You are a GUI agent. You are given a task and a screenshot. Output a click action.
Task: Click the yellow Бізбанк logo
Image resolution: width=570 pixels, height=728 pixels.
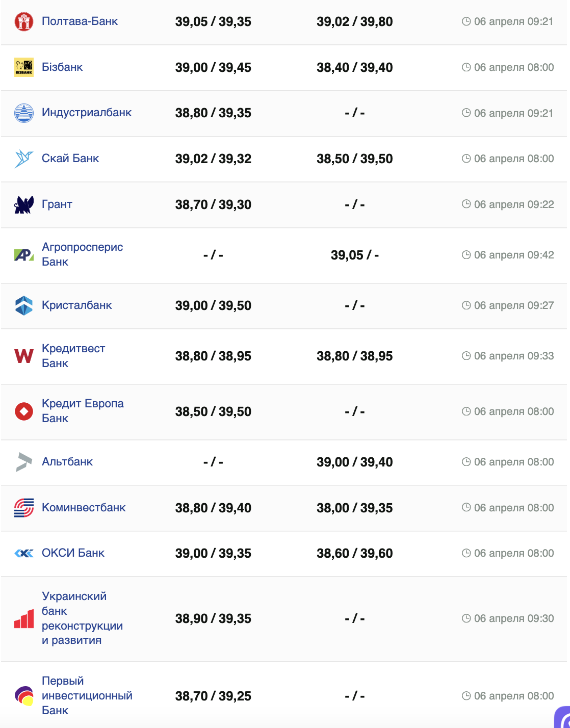tap(23, 67)
